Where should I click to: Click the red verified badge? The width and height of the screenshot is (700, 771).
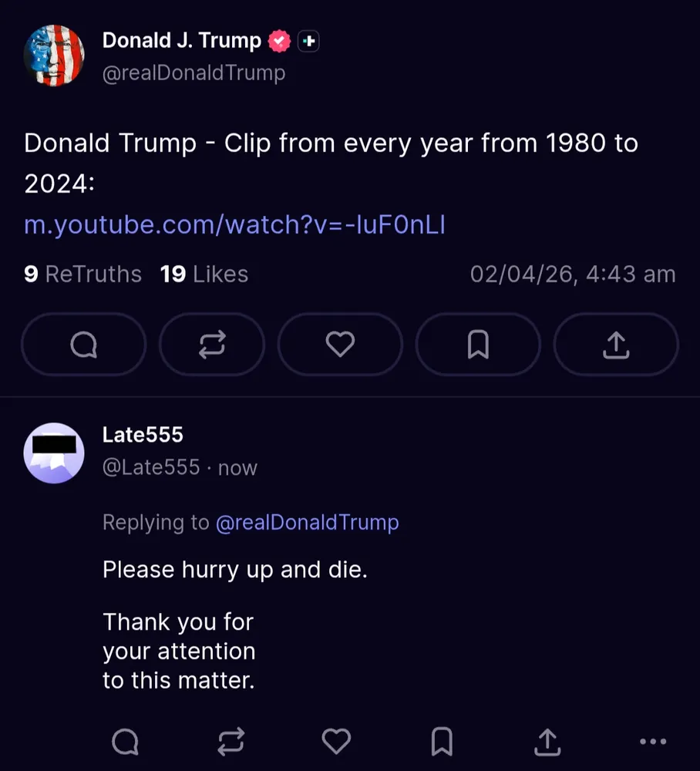point(280,42)
